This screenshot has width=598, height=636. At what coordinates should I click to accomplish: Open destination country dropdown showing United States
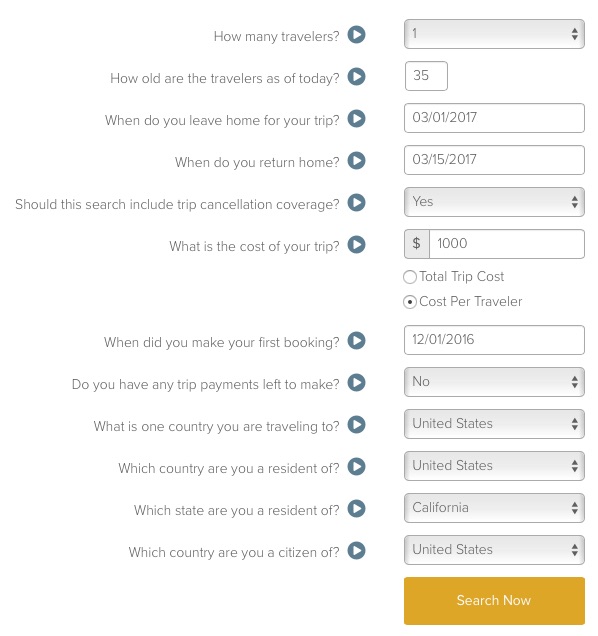click(494, 424)
